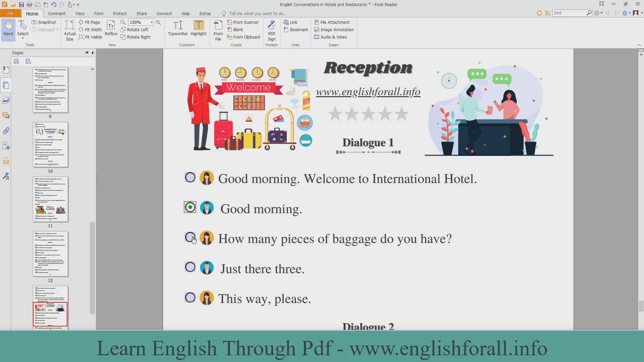Open the security lock sidebar panel
Screen dimensions: 644x362
point(6,161)
